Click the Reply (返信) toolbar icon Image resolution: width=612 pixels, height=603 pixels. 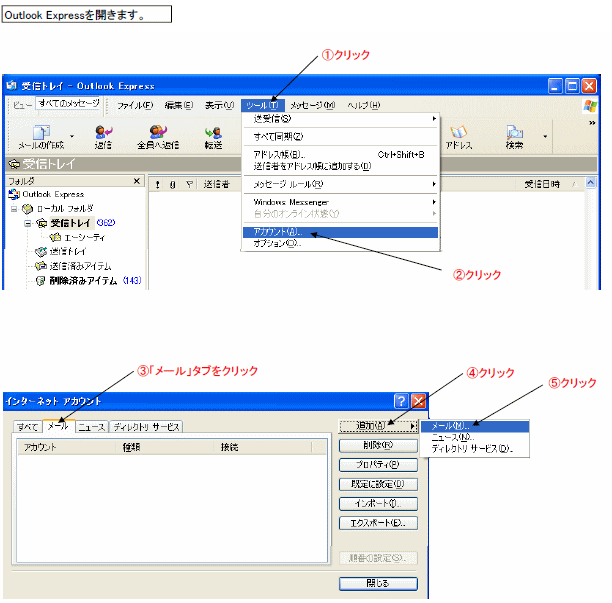(x=103, y=137)
